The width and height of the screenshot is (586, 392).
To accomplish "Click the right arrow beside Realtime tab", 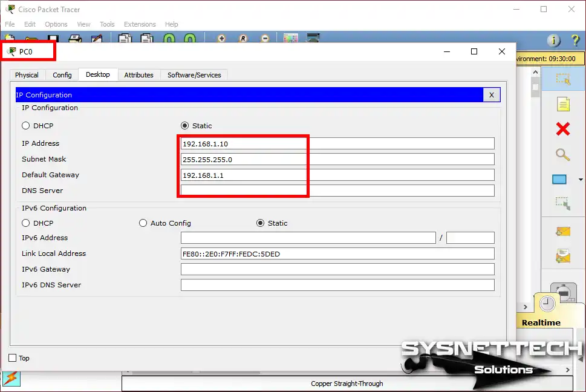I will pos(526,307).
